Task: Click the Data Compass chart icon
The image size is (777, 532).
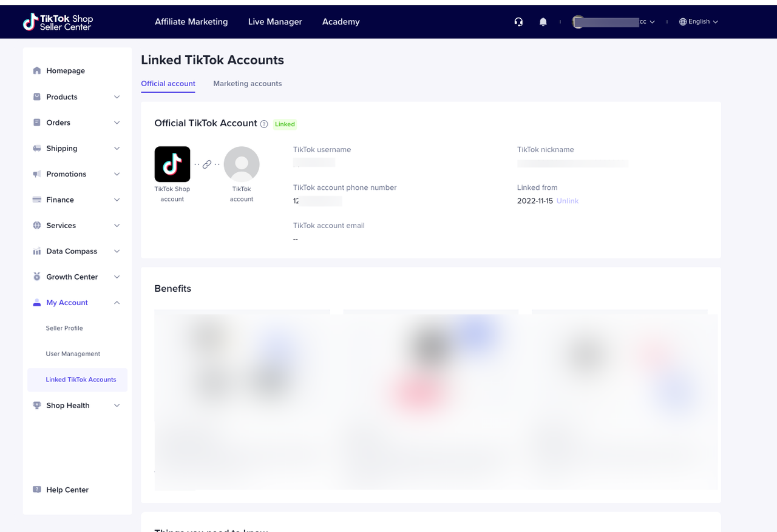Action: [x=36, y=251]
